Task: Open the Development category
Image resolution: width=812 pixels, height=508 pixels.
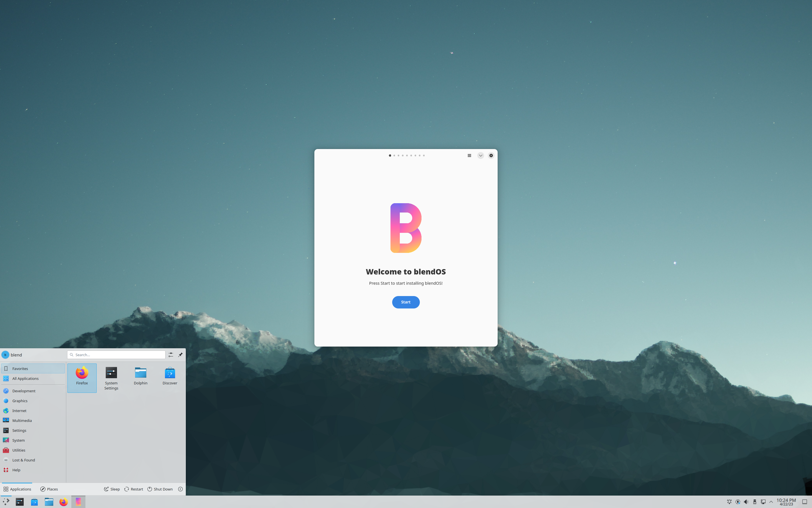Action: pos(33,391)
